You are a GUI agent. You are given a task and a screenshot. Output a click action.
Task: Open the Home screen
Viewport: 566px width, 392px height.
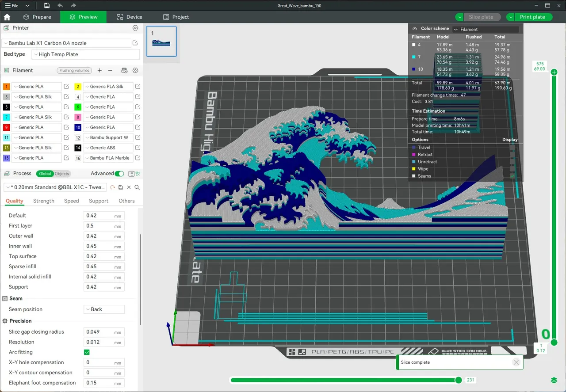click(6, 17)
